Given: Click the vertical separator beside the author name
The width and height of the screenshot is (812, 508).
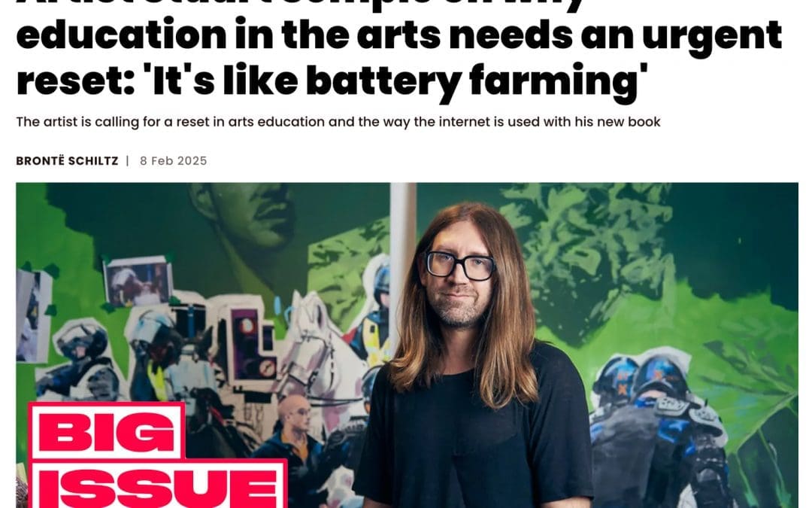Looking at the screenshot, I should [127, 161].
